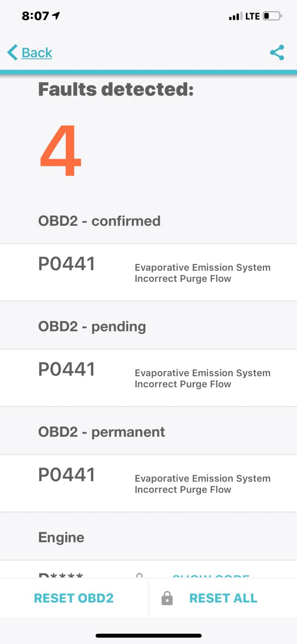Open the confirmed P0441 fault code
This screenshot has width=297, height=644.
(67, 264)
